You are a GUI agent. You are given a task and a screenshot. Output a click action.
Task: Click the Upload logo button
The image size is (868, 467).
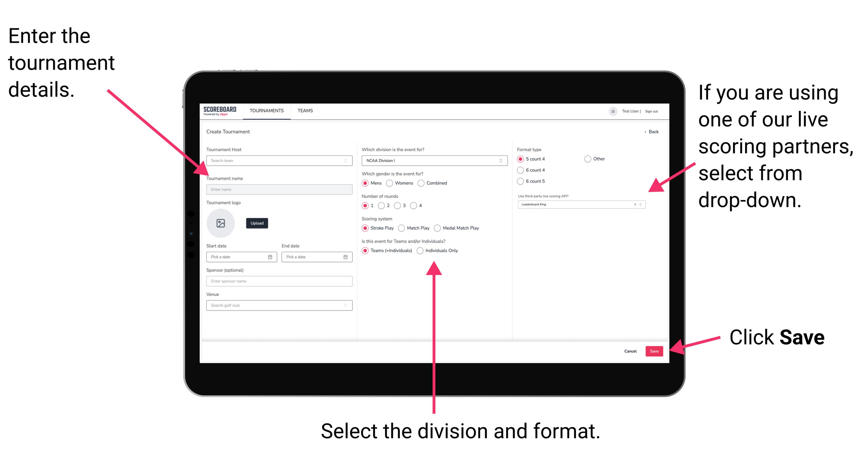pyautogui.click(x=257, y=224)
